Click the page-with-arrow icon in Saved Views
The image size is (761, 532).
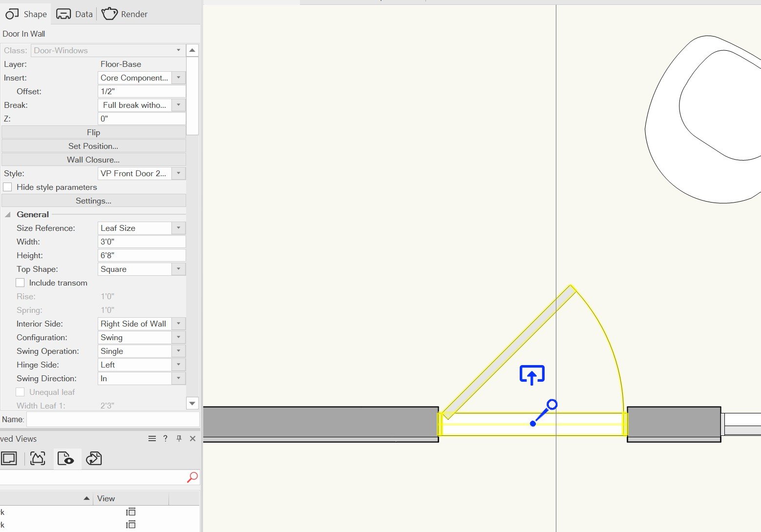[x=94, y=458]
